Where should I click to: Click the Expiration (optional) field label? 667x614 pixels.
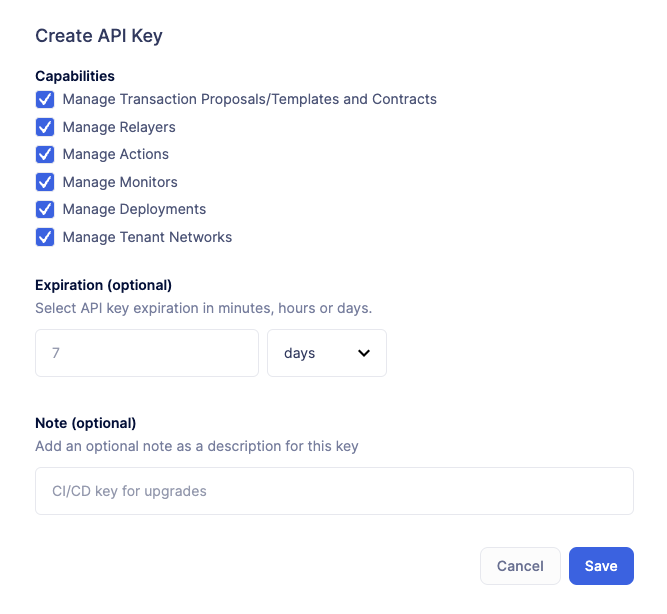[103, 284]
